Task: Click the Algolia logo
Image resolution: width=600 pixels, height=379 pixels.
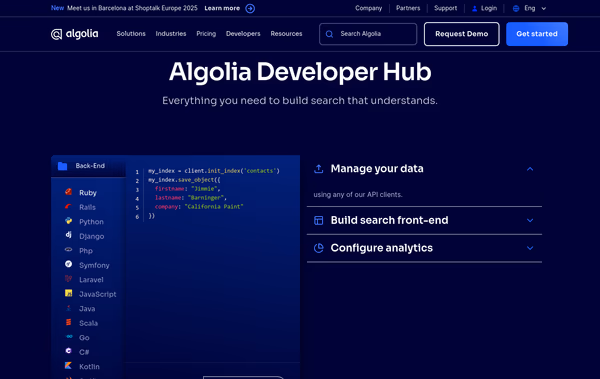Action: pos(75,34)
